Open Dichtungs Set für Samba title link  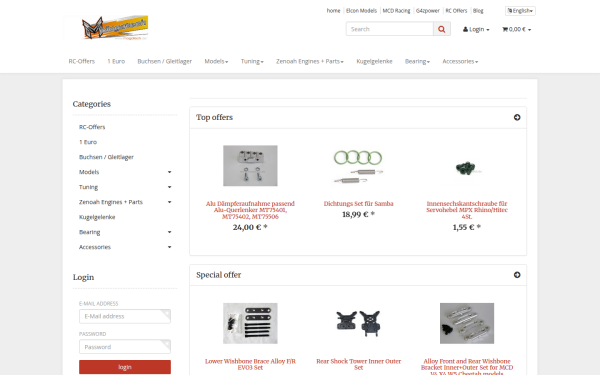(358, 204)
